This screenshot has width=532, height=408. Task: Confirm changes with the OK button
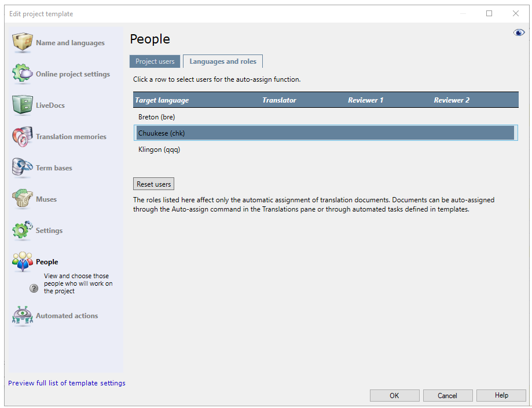[x=394, y=395]
